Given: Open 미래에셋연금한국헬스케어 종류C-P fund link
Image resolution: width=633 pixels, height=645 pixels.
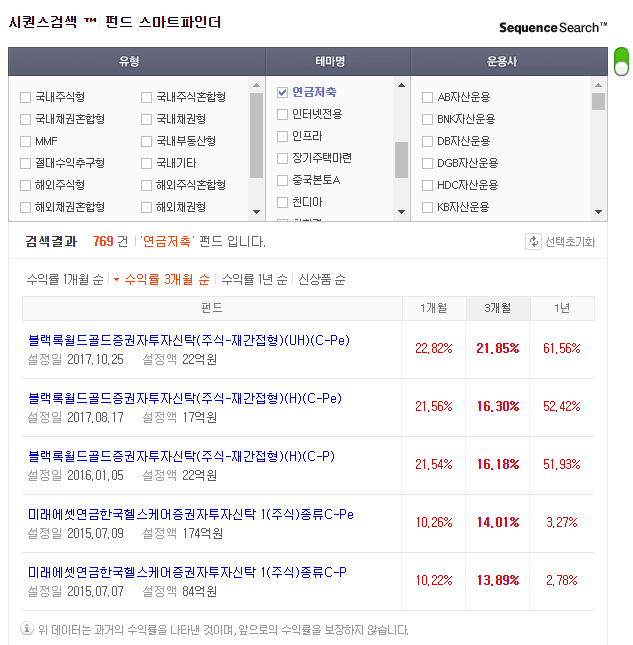Looking at the screenshot, I should 187,572.
